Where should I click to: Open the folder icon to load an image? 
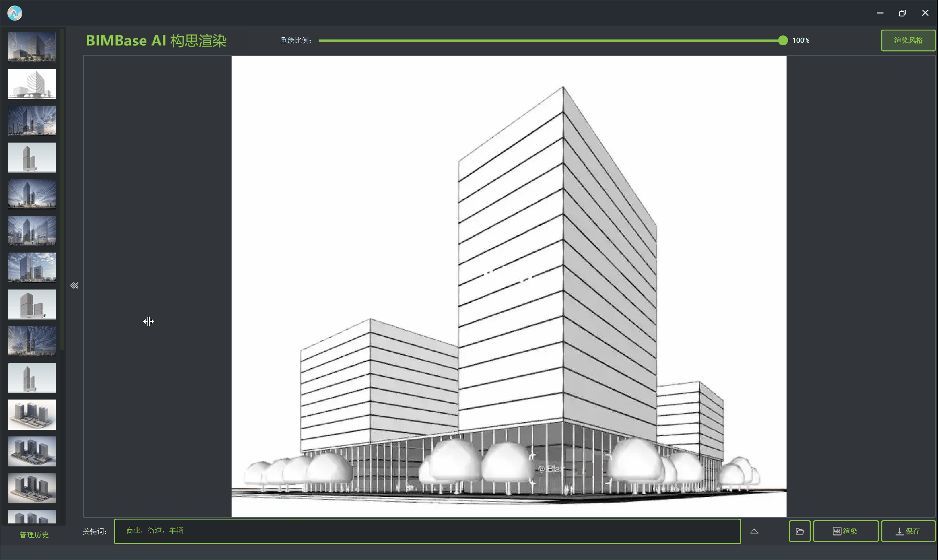[799, 531]
